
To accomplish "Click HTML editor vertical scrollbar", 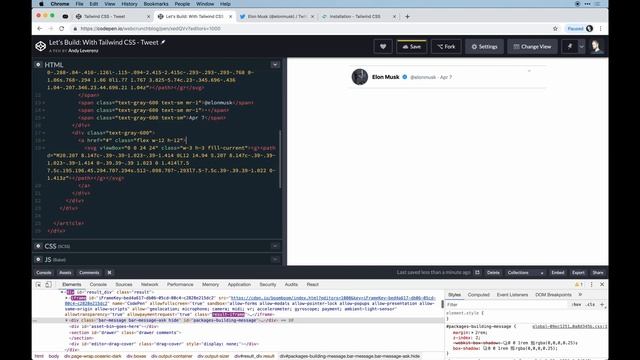I will coord(280,159).
